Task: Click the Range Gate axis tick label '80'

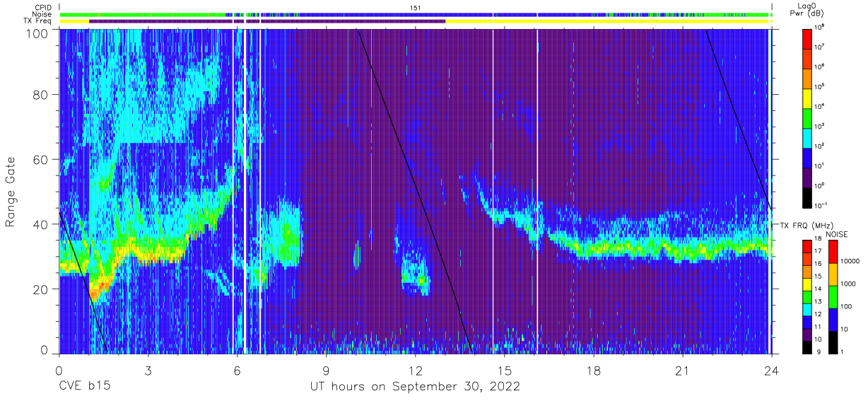Action: (x=42, y=94)
